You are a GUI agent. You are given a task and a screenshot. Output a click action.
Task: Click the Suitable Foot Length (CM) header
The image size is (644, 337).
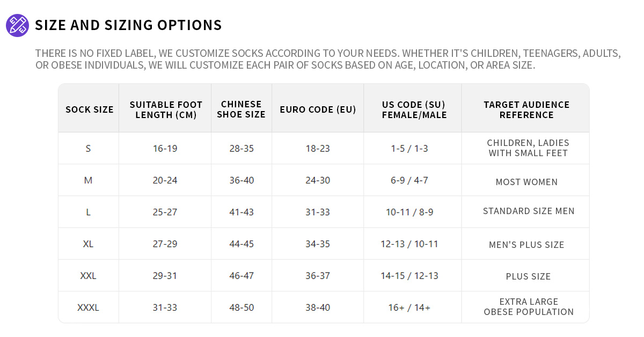coord(166,109)
